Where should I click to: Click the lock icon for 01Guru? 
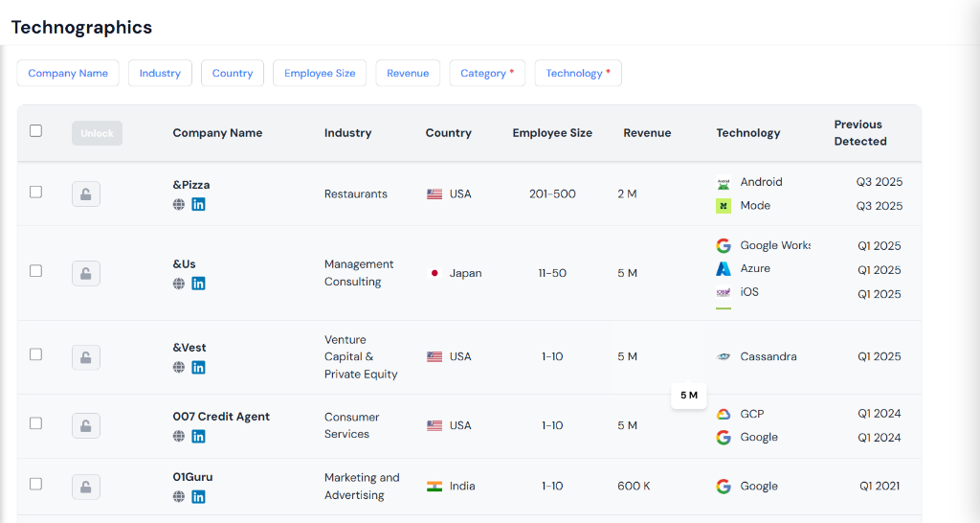(86, 487)
